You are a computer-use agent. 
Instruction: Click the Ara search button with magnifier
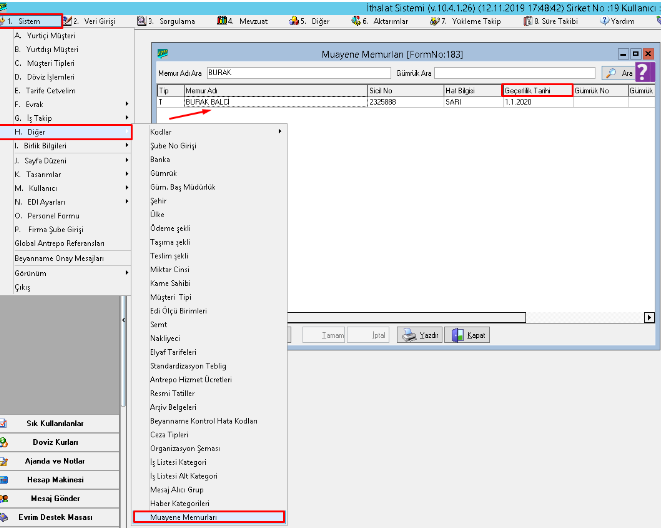click(617, 73)
